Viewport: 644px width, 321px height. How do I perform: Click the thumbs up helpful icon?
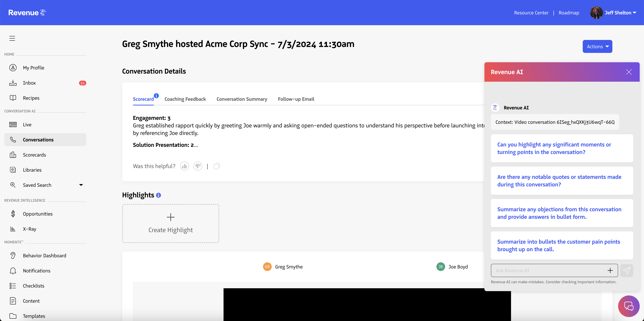tap(185, 166)
